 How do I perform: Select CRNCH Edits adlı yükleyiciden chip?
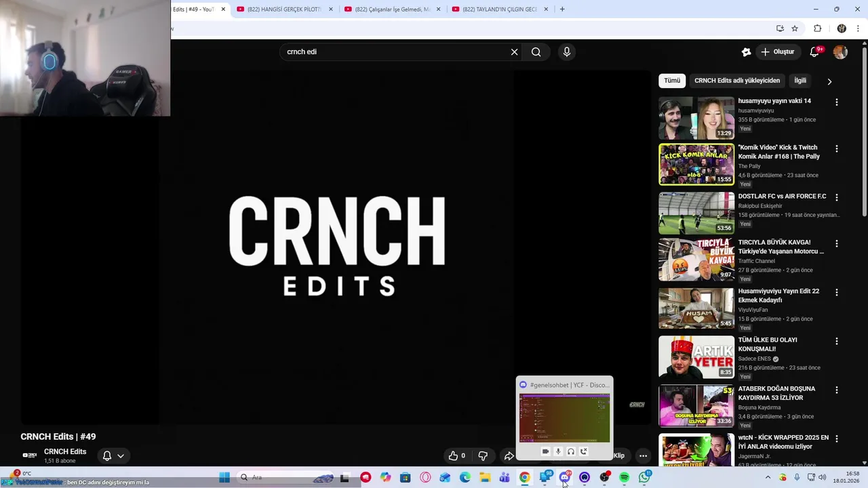coord(737,81)
